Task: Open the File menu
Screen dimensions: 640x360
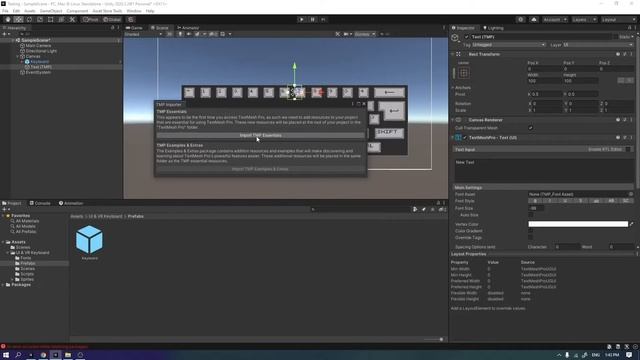Action: coord(5,11)
